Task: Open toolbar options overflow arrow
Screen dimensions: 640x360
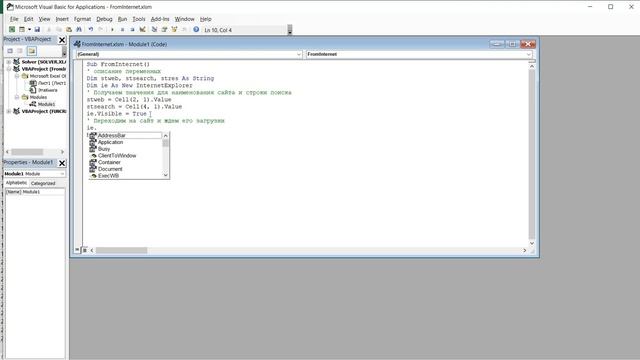Action: [x=290, y=30]
